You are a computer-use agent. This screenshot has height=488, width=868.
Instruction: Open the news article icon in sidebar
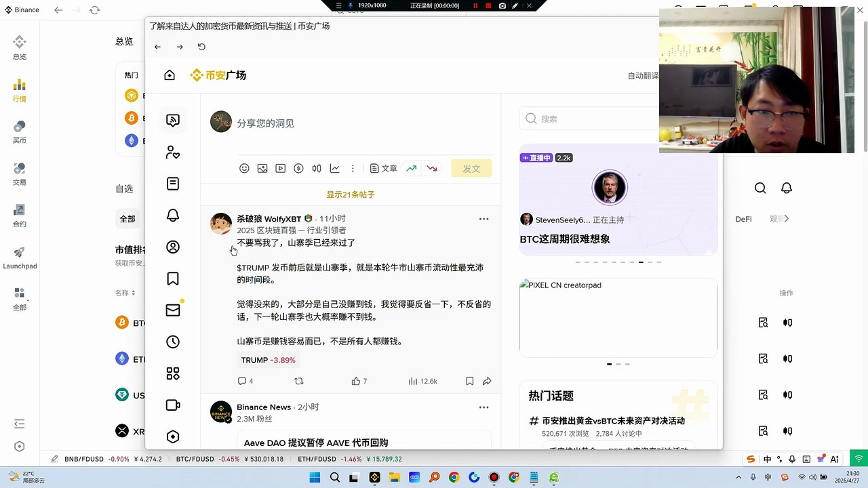(173, 184)
